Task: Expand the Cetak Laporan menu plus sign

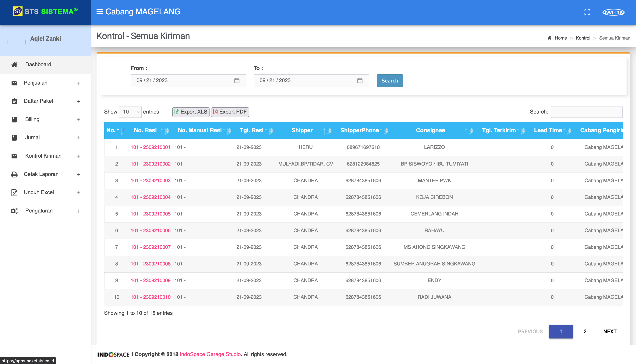Action: (79, 174)
